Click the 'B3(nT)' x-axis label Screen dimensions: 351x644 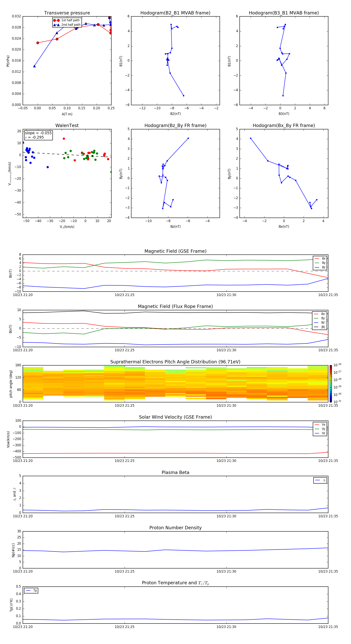[x=284, y=114]
